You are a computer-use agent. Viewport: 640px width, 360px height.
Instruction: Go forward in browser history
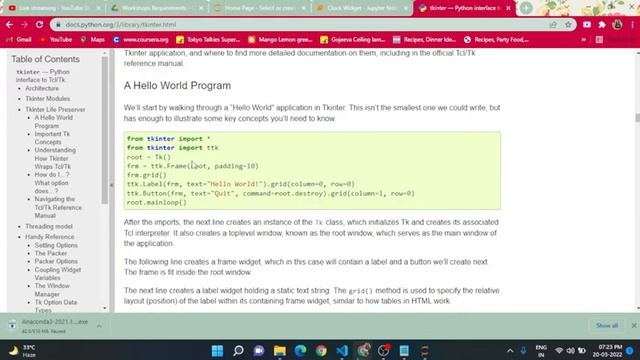coord(24,24)
